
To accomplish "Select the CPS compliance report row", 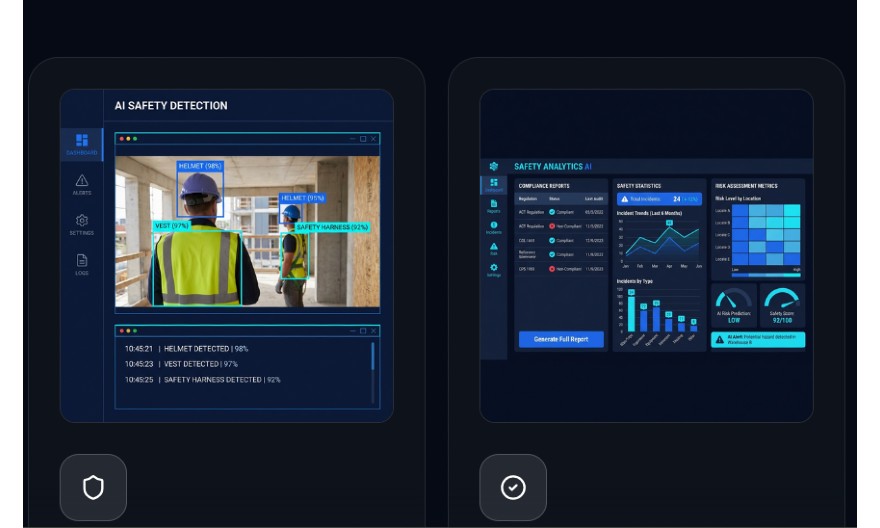I will click(561, 269).
